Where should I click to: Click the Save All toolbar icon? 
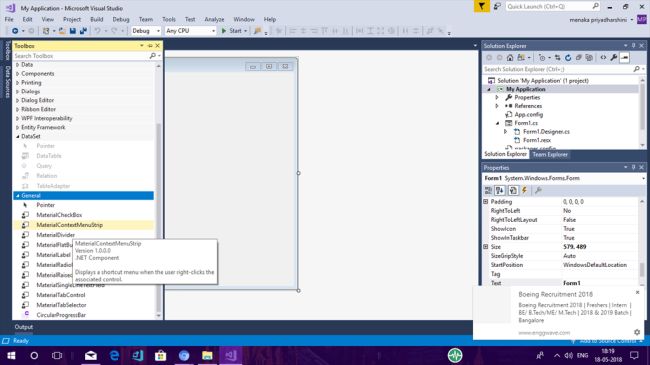(83, 31)
